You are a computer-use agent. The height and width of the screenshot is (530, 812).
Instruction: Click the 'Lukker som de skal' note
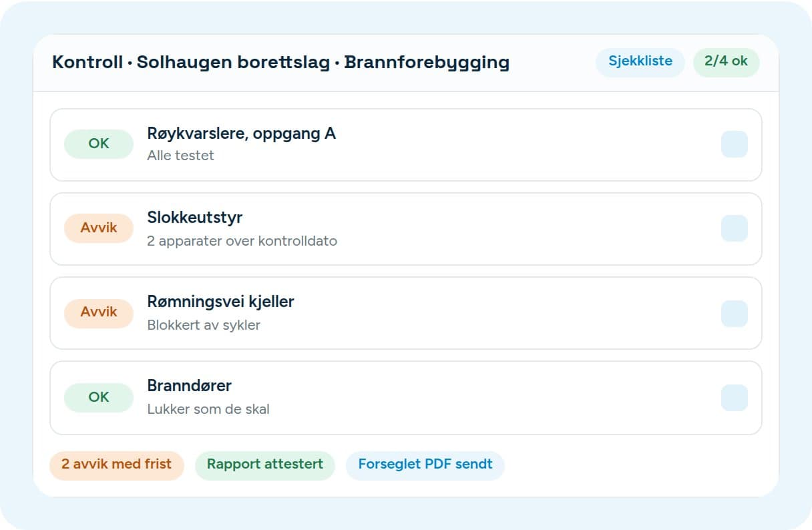coord(208,409)
